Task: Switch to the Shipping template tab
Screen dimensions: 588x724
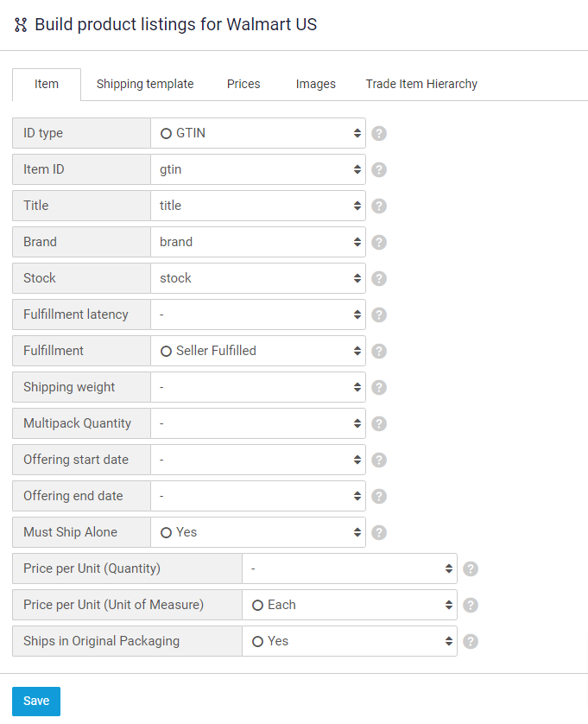Action: click(145, 84)
